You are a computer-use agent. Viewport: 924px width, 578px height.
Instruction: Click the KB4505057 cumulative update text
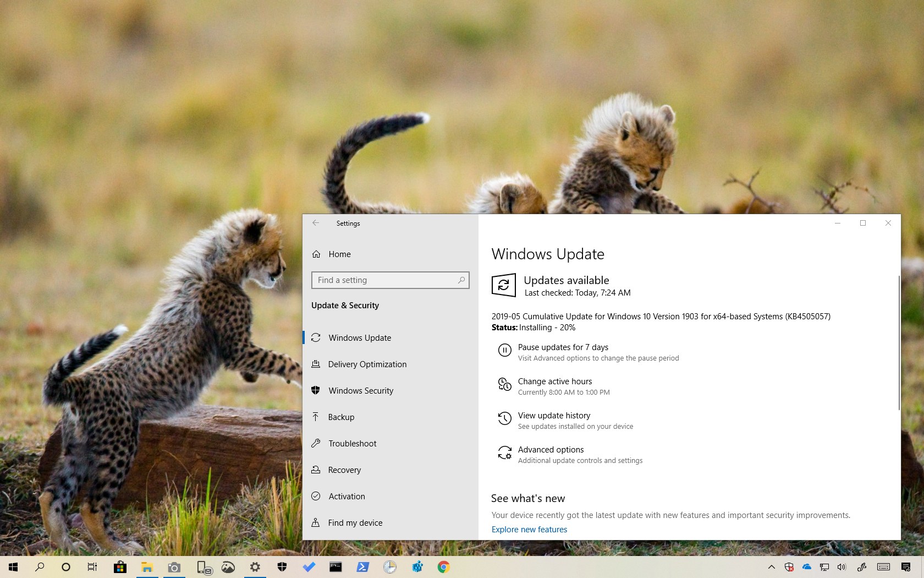coord(661,317)
